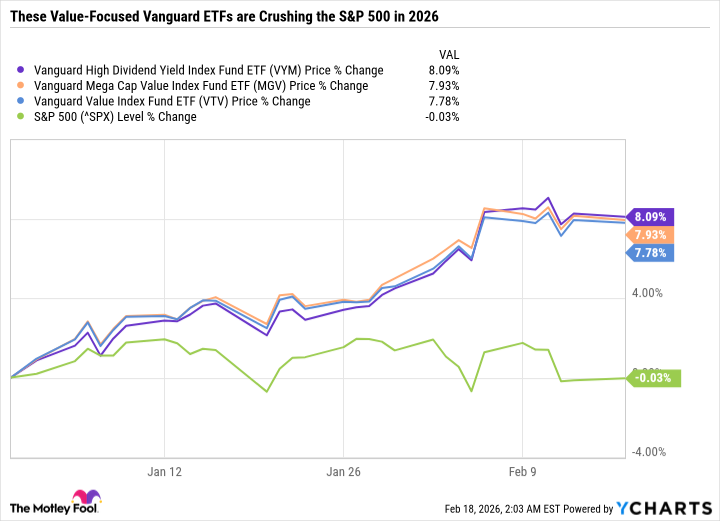The width and height of the screenshot is (720, 521).
Task: Select the Vanguard Value Index Fund legend label
Action: coord(172,101)
